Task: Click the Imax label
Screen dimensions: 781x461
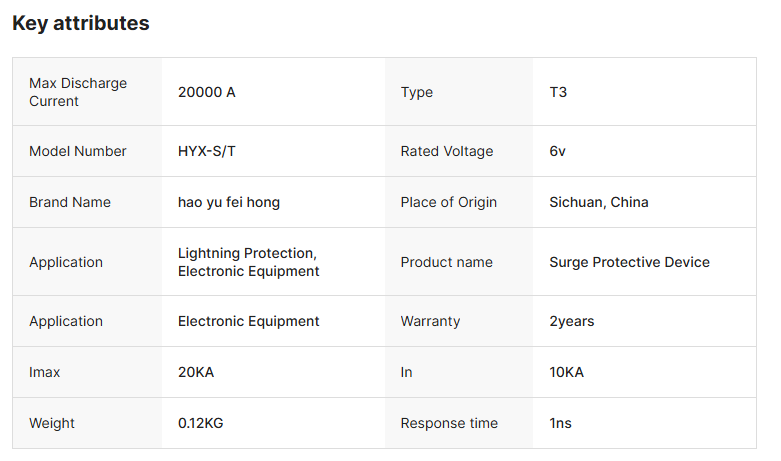Action: (45, 372)
